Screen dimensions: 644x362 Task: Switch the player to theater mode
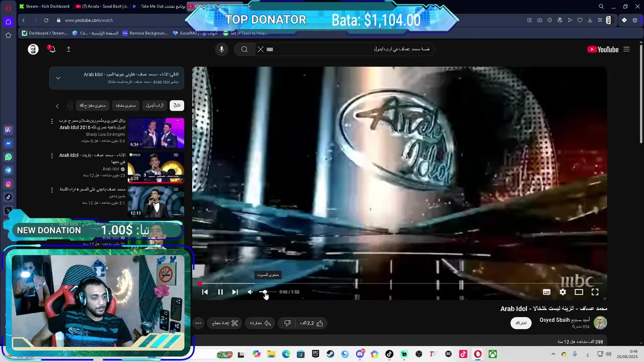579,292
